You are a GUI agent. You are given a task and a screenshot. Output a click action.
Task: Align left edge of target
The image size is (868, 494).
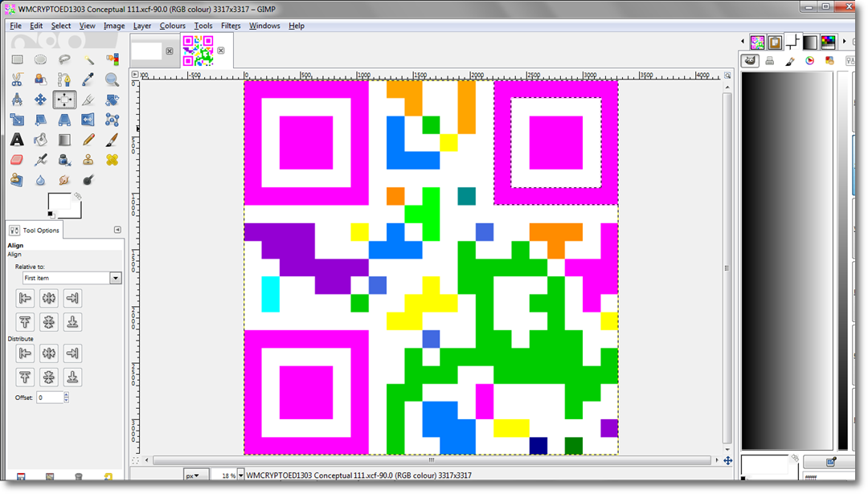pyautogui.click(x=25, y=298)
